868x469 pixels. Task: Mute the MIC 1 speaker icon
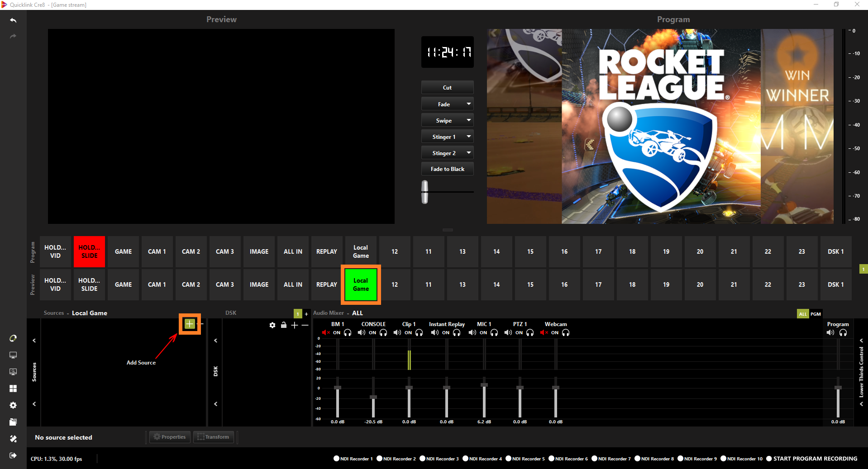(472, 333)
